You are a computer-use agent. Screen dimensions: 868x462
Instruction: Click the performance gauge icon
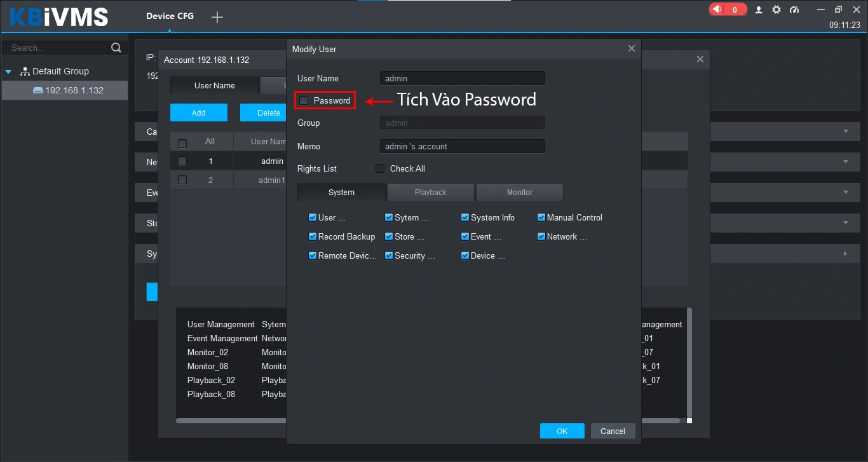[794, 10]
